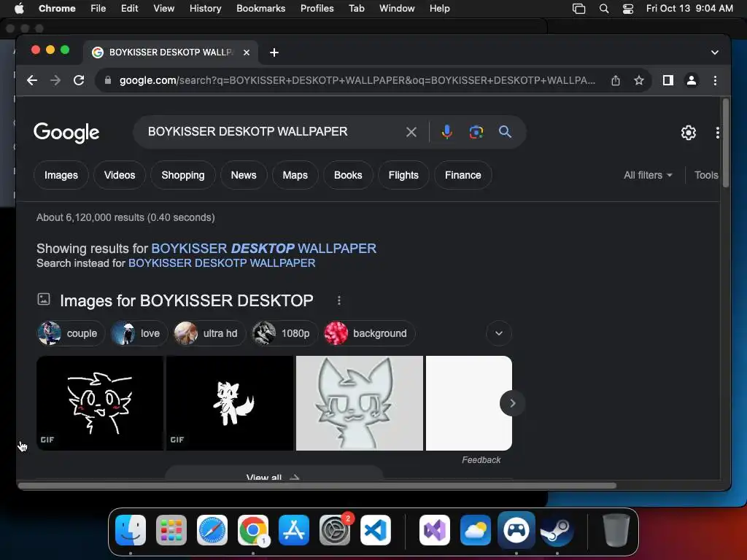Open Steam from the Dock
This screenshot has height=560, width=747.
point(557,530)
